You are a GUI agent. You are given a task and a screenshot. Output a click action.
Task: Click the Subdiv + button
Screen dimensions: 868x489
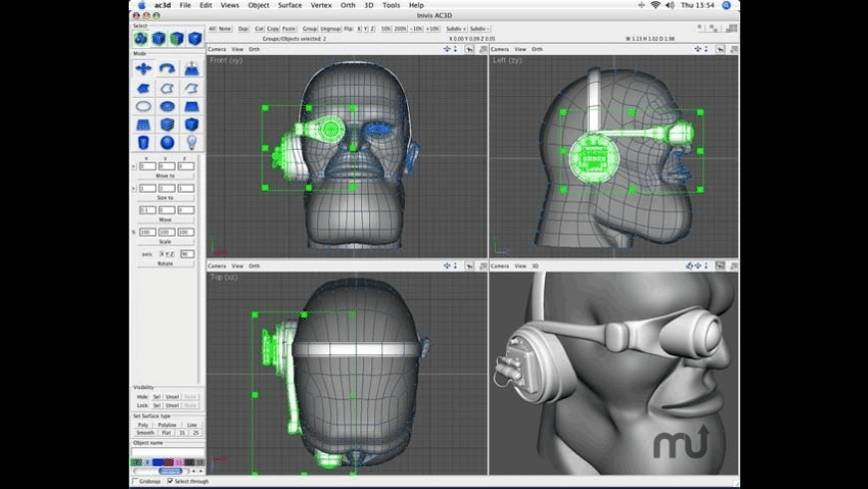pos(456,29)
